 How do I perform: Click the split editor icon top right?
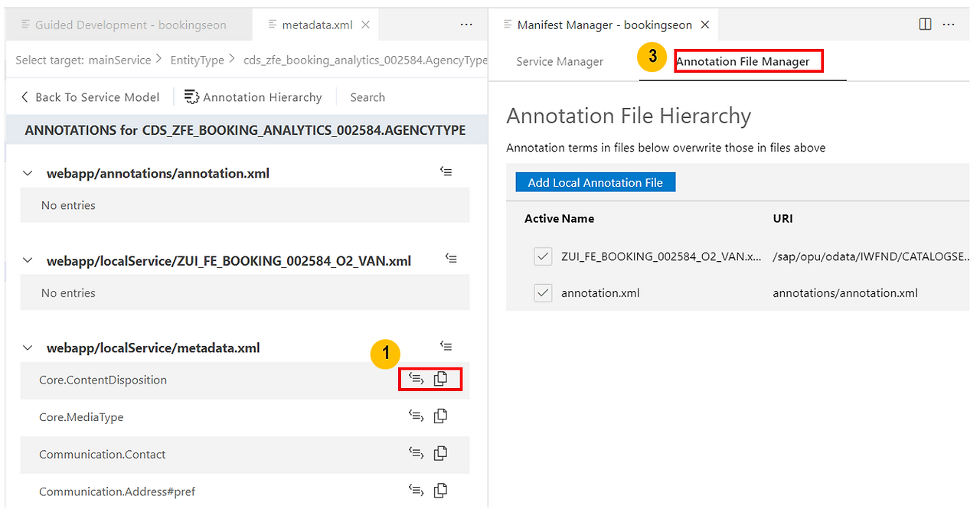click(925, 24)
